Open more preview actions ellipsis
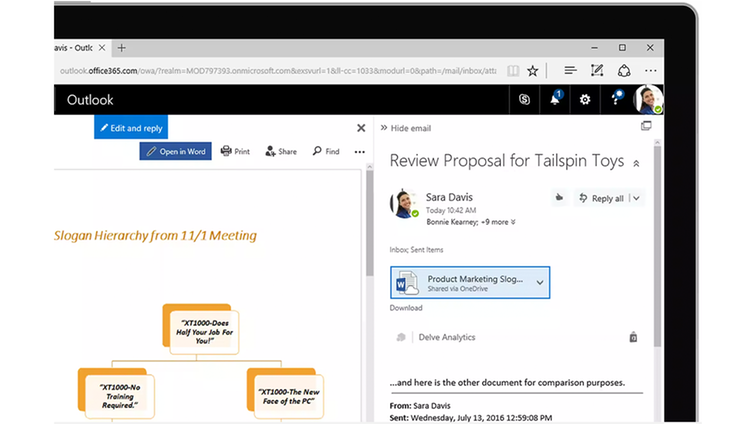 (360, 152)
